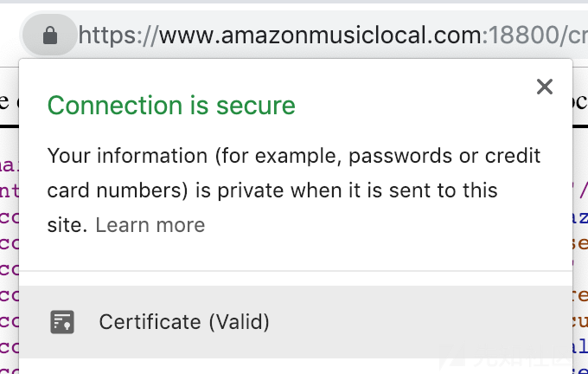588x374 pixels.
Task: Click the blank row beneath Certificate entry
Action: pos(296,366)
